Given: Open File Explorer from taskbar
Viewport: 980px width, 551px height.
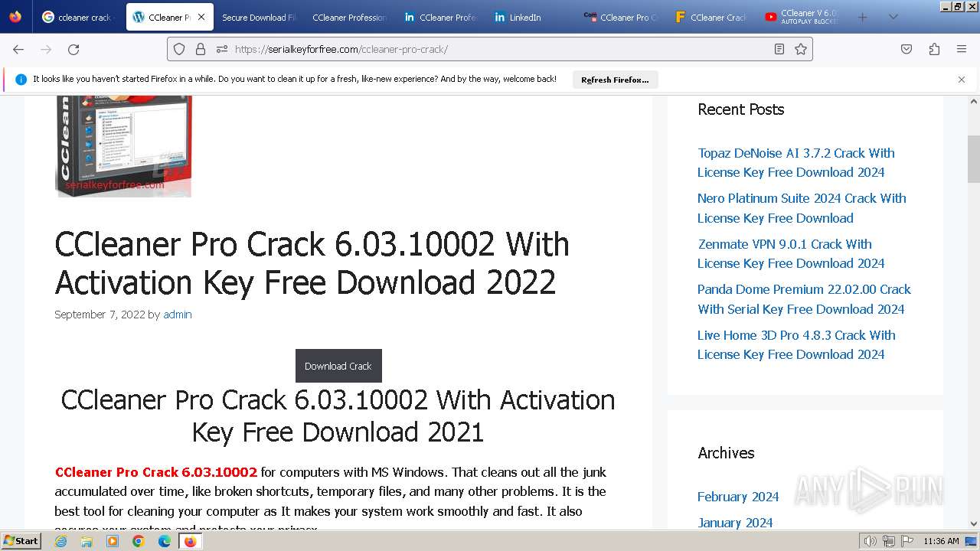Looking at the screenshot, I should pos(87,541).
